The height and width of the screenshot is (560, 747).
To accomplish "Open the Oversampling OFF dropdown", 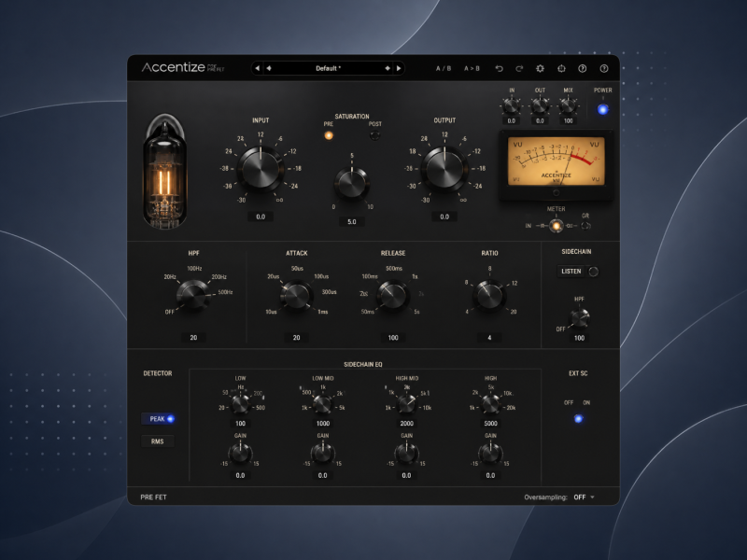I will tap(584, 497).
